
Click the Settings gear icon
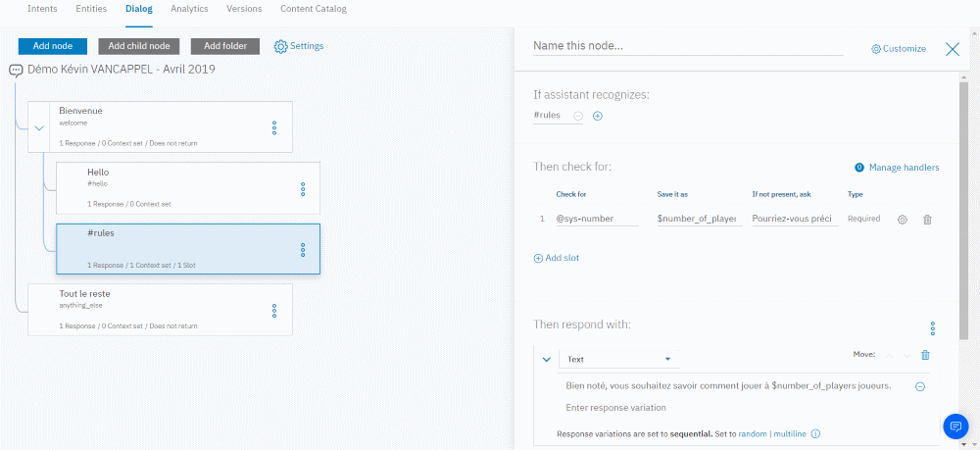280,46
